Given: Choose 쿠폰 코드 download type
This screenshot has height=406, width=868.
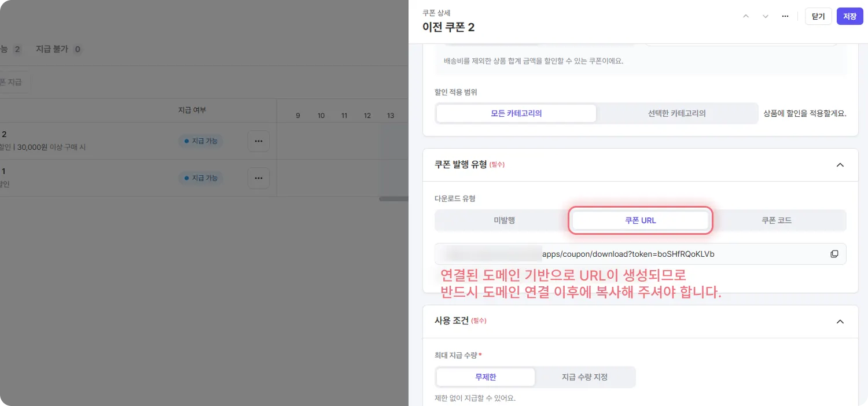Looking at the screenshot, I should tap(777, 220).
